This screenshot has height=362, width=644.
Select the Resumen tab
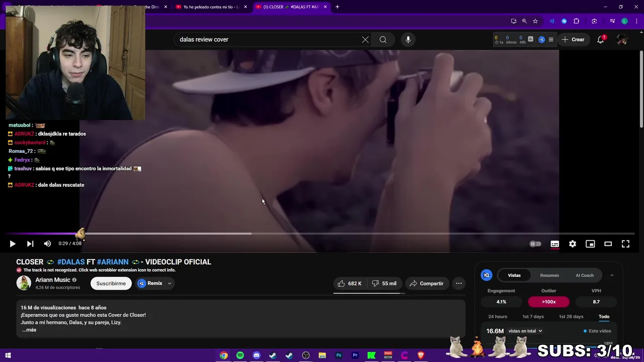pos(549,276)
